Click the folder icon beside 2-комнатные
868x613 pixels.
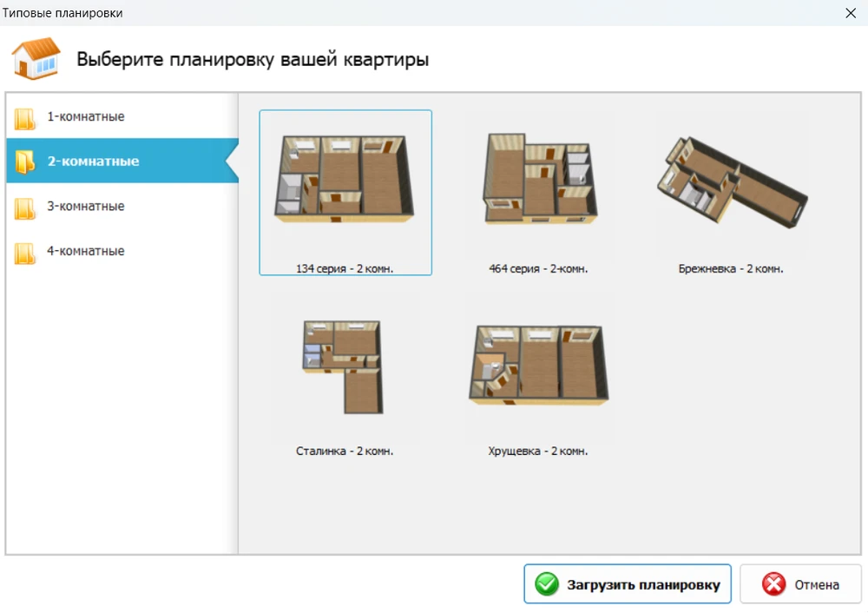tap(25, 161)
